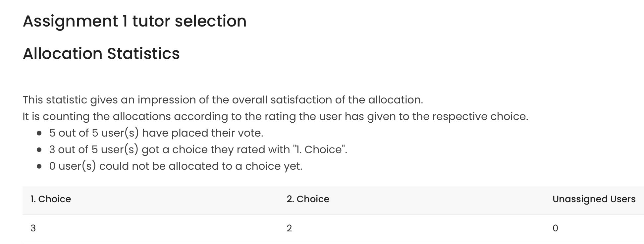644x244 pixels.
Task: Click the "2. Choice" column header
Action: pyautogui.click(x=308, y=199)
